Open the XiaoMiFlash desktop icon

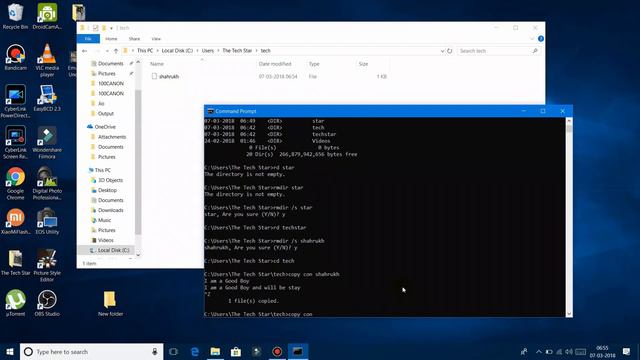tap(15, 222)
